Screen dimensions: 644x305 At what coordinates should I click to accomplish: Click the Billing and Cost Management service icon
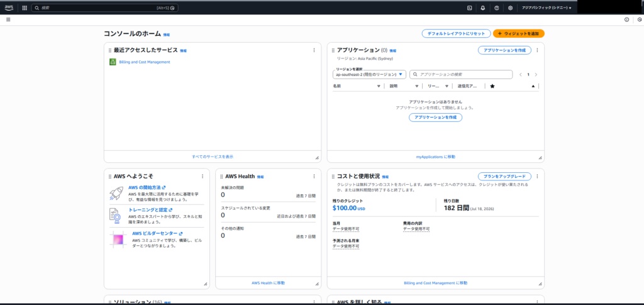[113, 62]
